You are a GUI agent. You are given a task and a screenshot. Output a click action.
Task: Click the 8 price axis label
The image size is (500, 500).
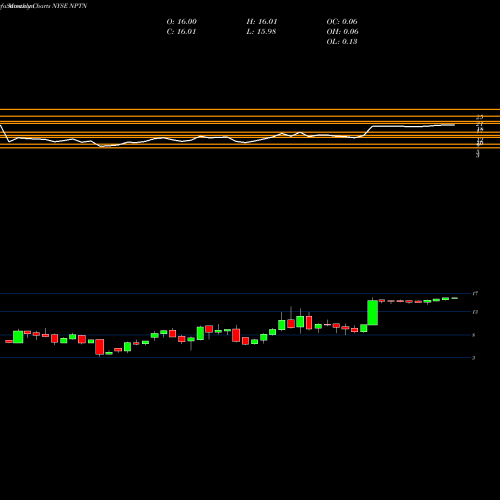pos(474,335)
